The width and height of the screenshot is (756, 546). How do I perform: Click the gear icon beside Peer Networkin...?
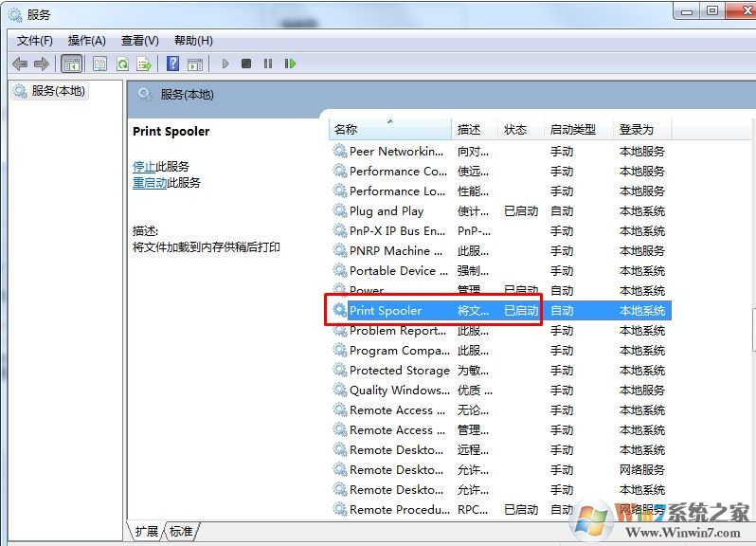[339, 152]
